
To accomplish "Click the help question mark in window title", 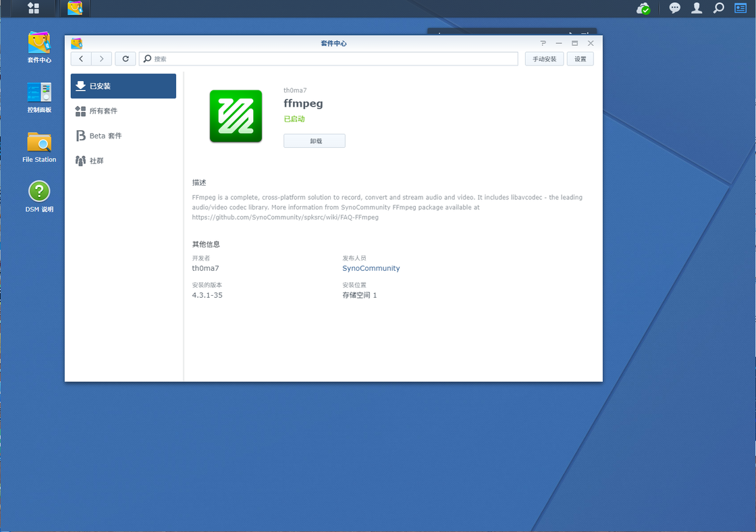I will click(543, 43).
